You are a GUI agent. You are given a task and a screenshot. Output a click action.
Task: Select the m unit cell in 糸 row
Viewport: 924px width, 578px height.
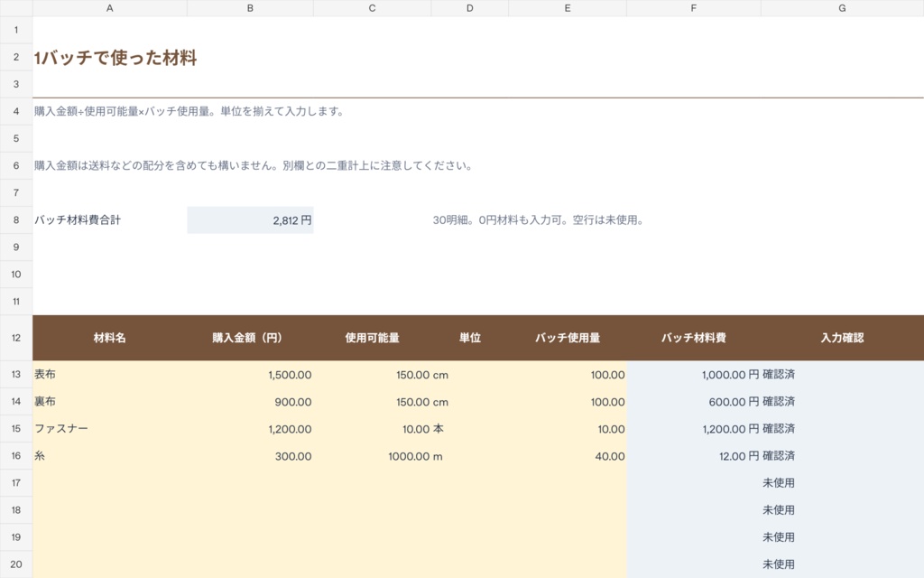(469, 456)
